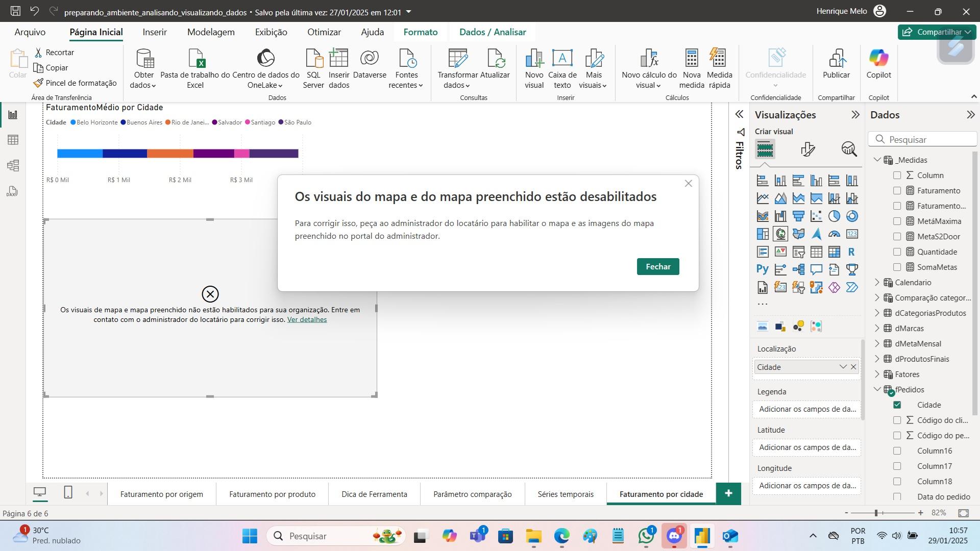
Task: Switch to Table view in sidebar
Action: pos(13,140)
